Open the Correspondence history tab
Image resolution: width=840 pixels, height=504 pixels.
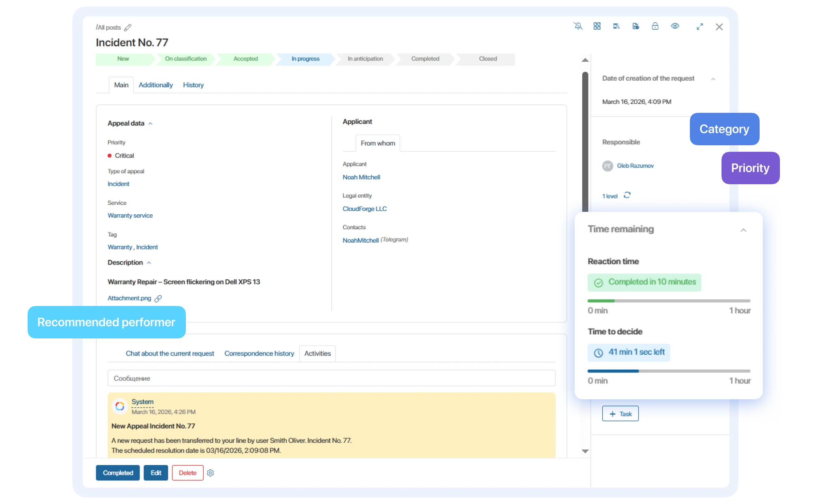pyautogui.click(x=259, y=353)
